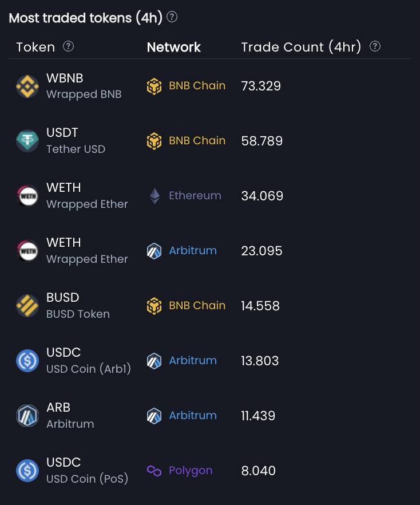Viewport: 420px width, 505px height.
Task: Sort by the Network column header
Action: coord(174,47)
